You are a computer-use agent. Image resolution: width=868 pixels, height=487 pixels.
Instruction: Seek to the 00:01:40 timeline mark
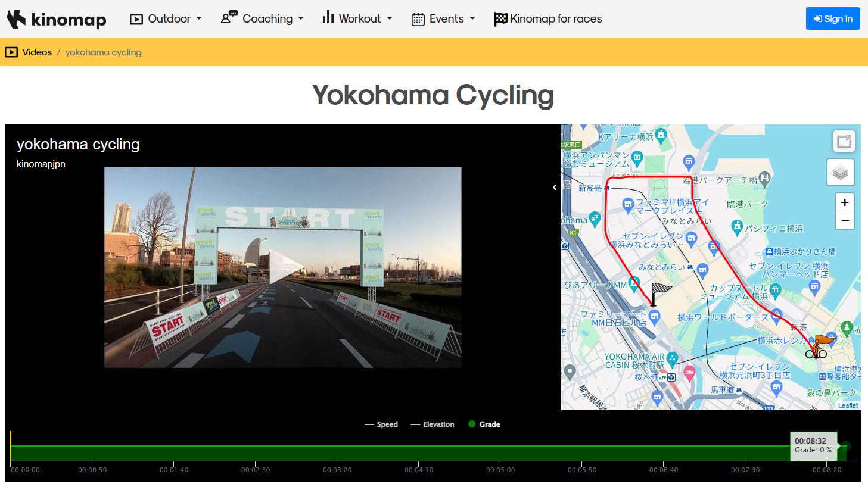[x=174, y=470]
